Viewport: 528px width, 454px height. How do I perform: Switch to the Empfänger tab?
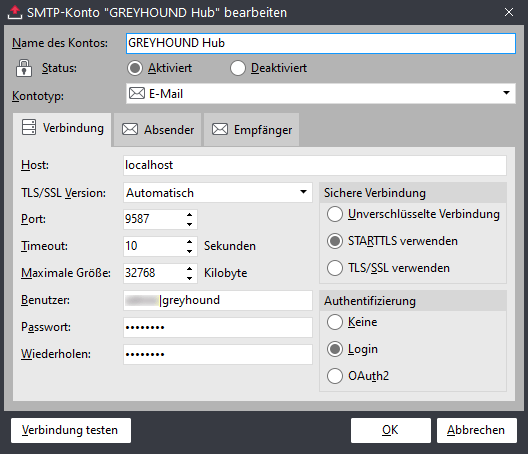252,130
